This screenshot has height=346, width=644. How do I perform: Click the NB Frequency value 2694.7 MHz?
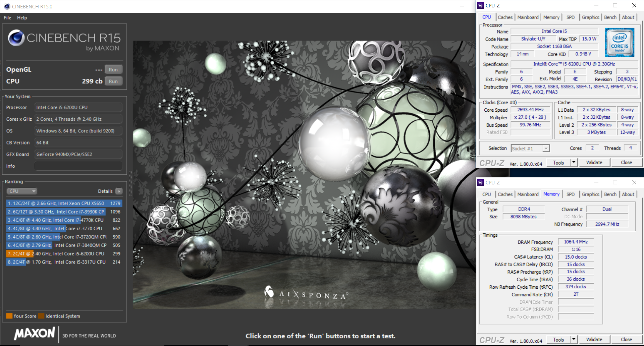pos(607,224)
